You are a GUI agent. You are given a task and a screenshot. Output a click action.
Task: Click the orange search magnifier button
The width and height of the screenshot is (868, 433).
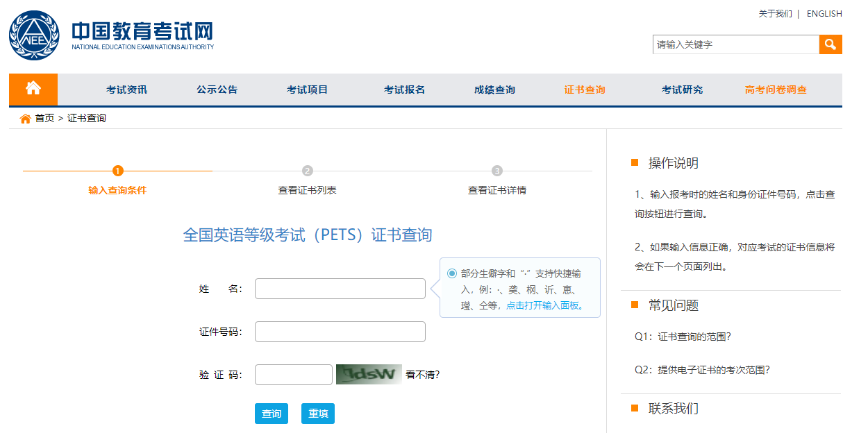831,44
